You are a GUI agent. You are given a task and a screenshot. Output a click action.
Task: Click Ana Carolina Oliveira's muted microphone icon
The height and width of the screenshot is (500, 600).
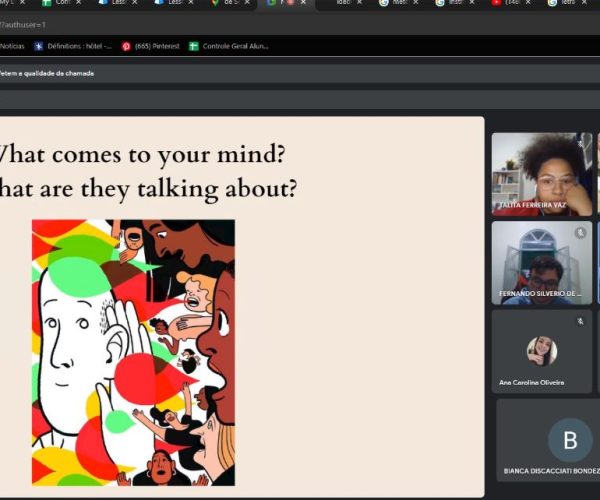(580, 321)
